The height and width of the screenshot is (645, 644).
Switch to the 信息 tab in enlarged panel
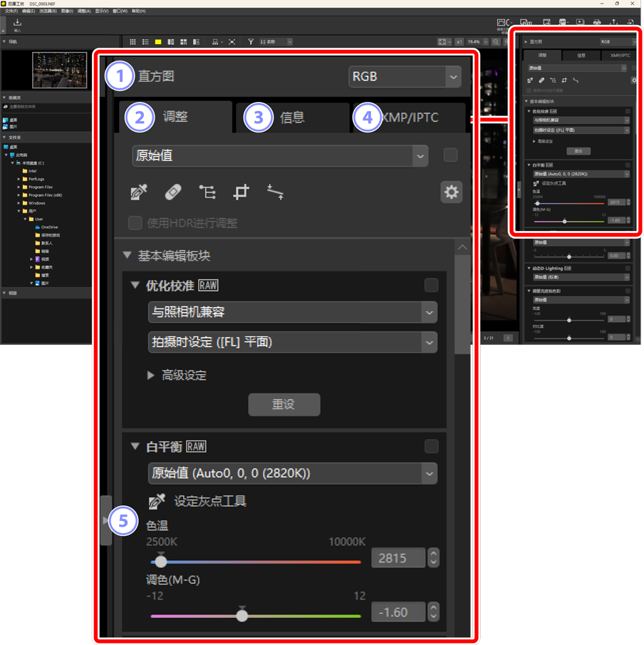(x=292, y=118)
